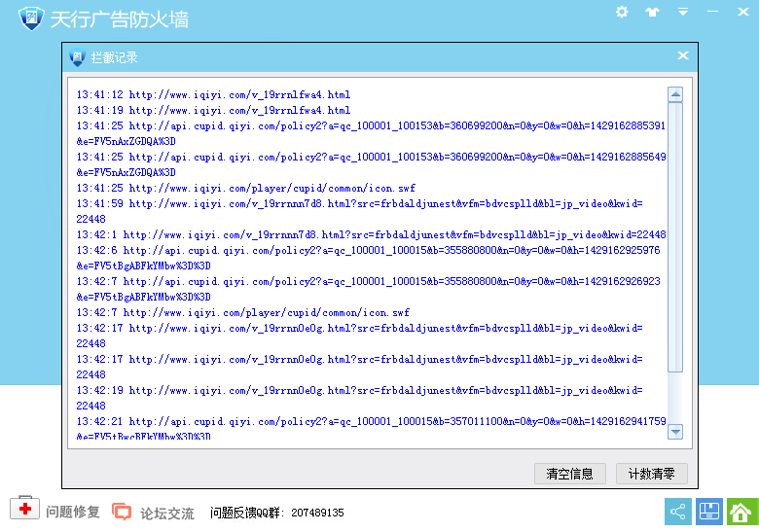This screenshot has height=532, width=759.
Task: Open the skin changer shirt icon
Action: pos(653,12)
